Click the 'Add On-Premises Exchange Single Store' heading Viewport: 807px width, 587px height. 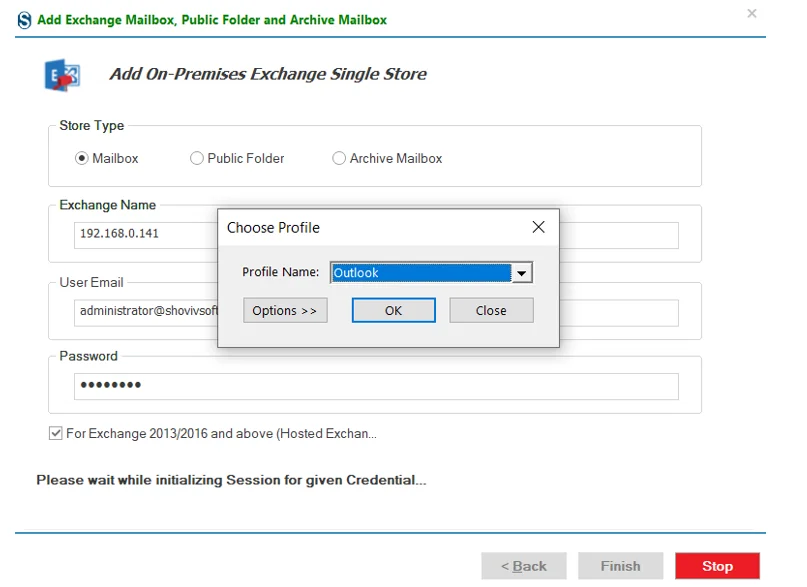268,74
